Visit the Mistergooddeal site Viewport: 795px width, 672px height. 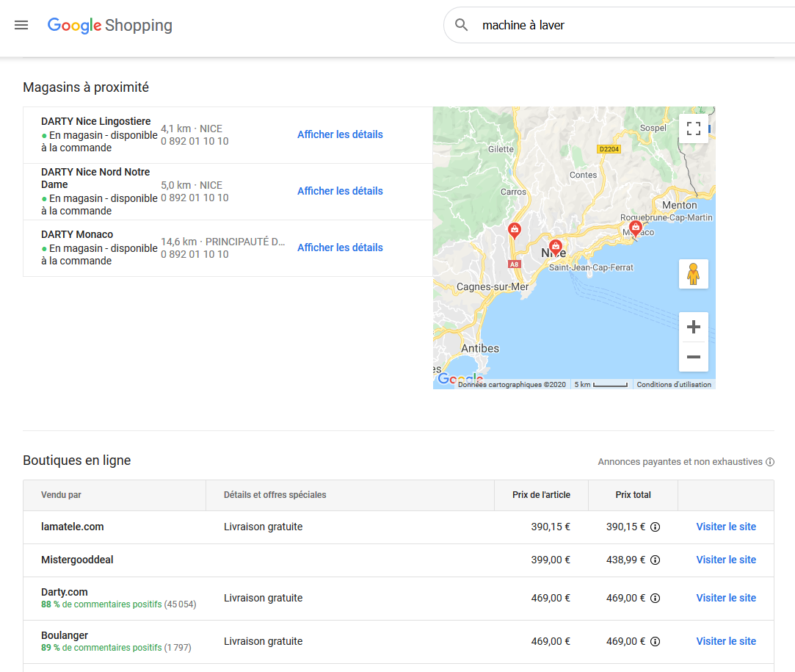pyautogui.click(x=725, y=560)
